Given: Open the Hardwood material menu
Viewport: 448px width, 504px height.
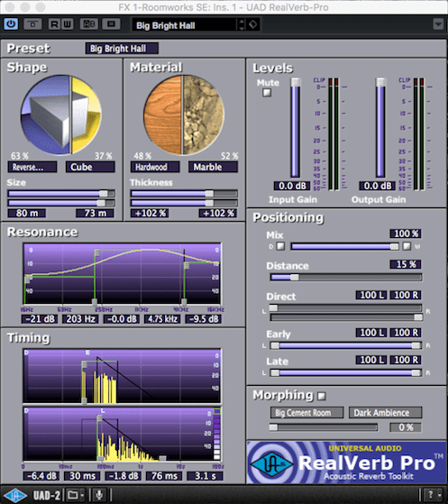Looking at the screenshot, I should click(155, 167).
